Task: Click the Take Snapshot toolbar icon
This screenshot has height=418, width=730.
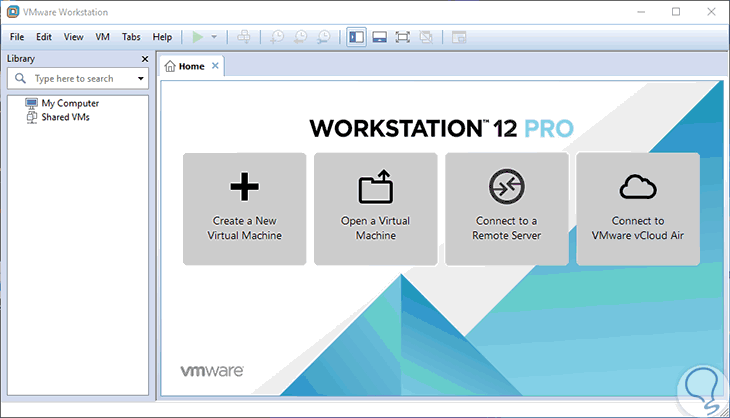Action: coord(277,37)
